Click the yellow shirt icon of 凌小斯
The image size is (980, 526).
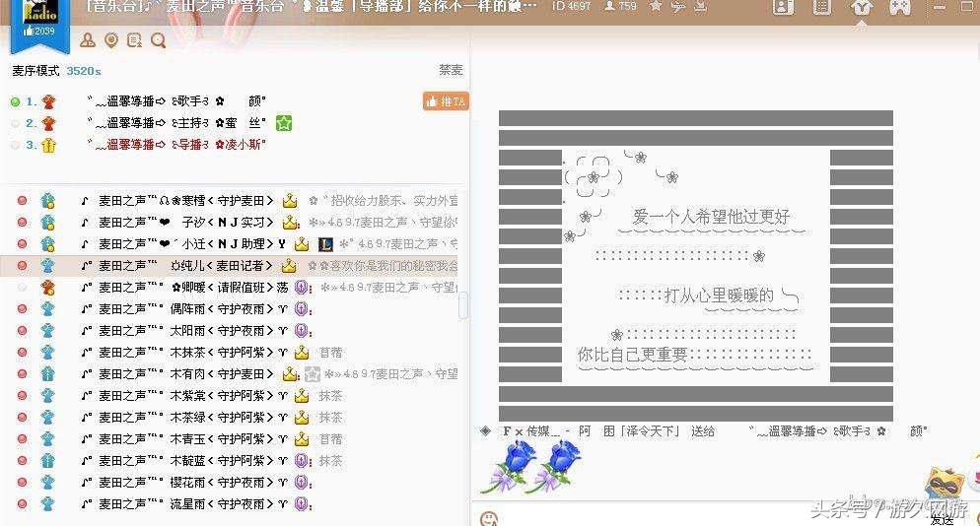pyautogui.click(x=48, y=145)
